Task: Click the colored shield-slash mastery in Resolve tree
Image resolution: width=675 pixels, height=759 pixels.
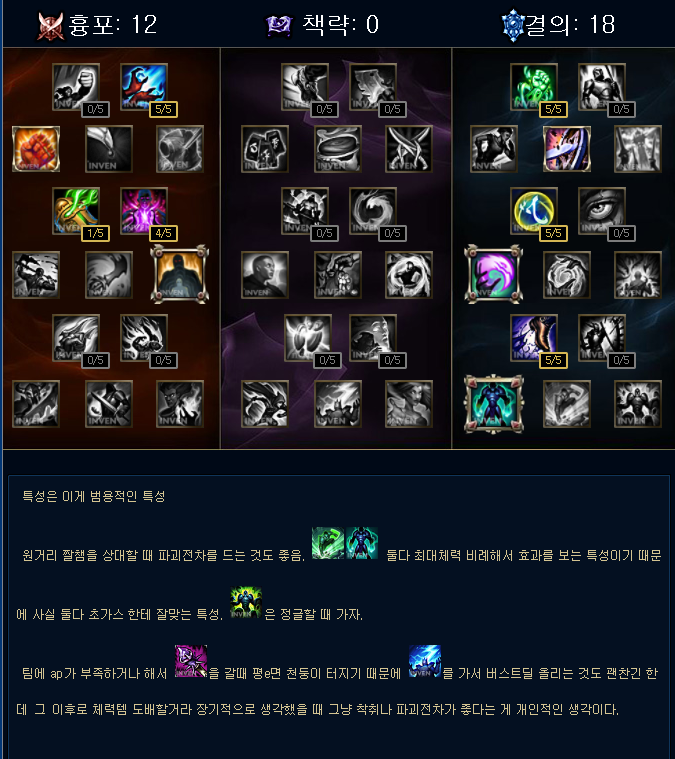Action: pyautogui.click(x=567, y=149)
